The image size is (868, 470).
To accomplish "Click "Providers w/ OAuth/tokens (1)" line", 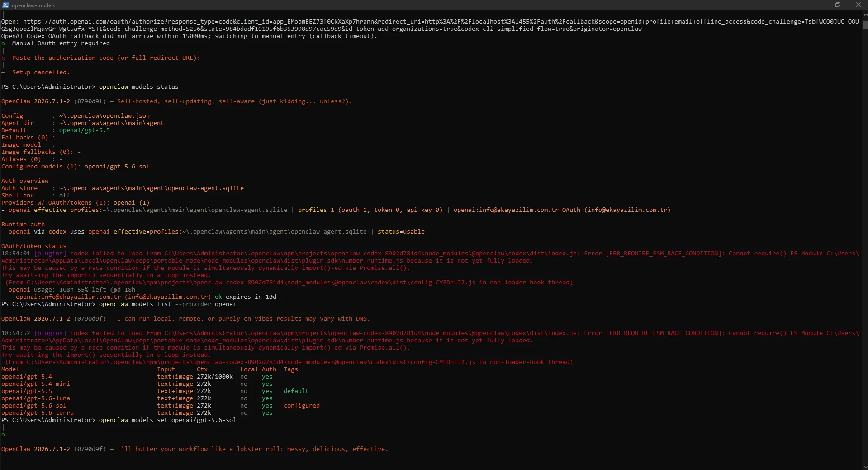I will [x=76, y=203].
